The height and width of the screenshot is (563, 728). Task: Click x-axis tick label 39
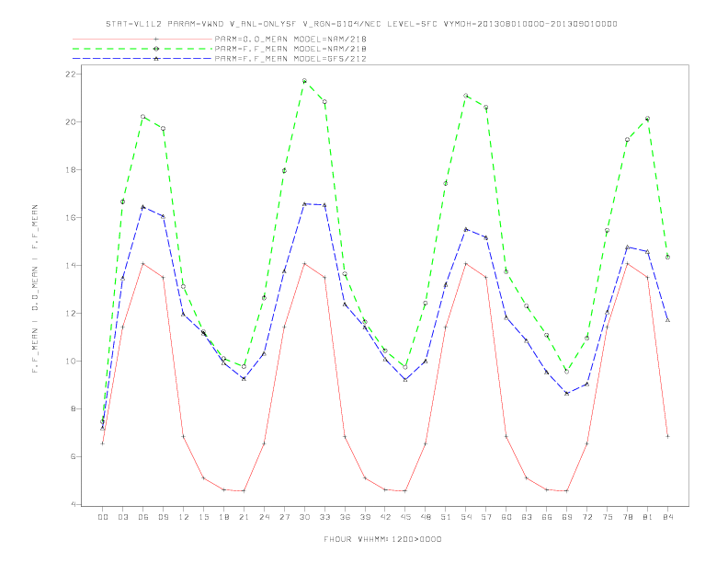pyautogui.click(x=365, y=517)
